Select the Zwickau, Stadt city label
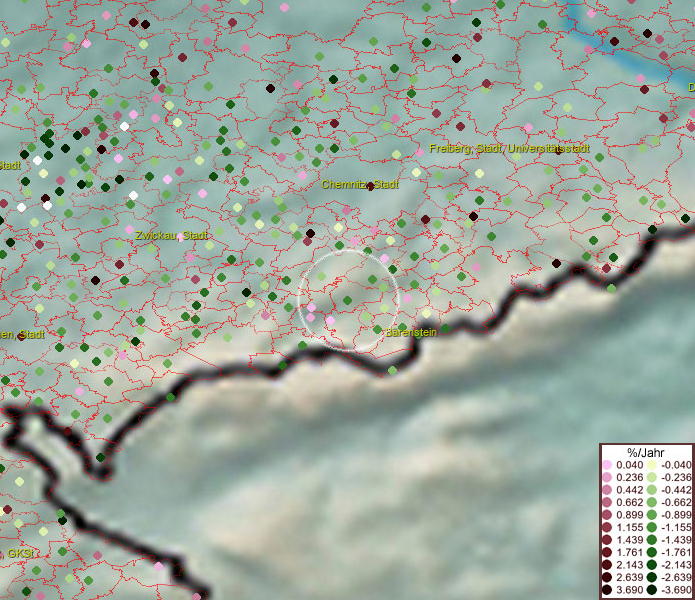 click(x=172, y=236)
